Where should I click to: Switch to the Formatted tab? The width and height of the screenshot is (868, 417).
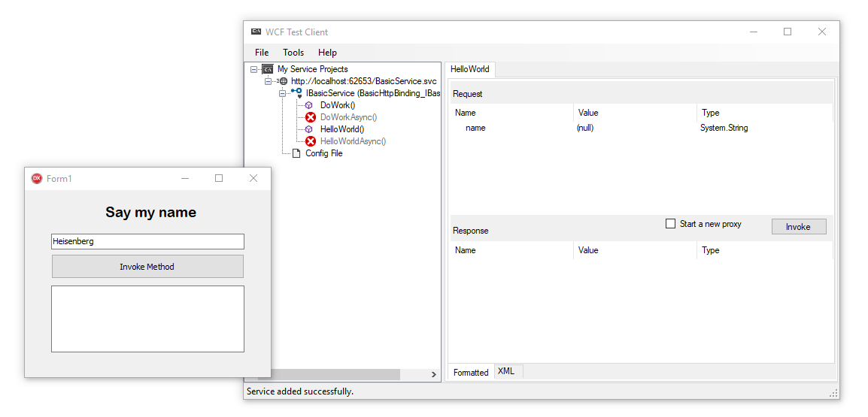[x=471, y=372]
